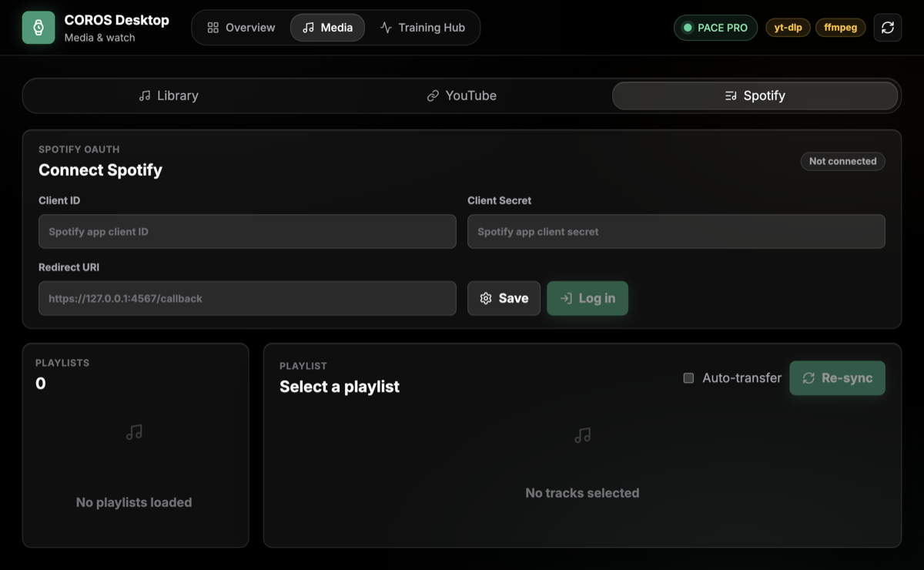924x570 pixels.
Task: Click the COROS Desktop watch logo icon
Action: click(38, 28)
